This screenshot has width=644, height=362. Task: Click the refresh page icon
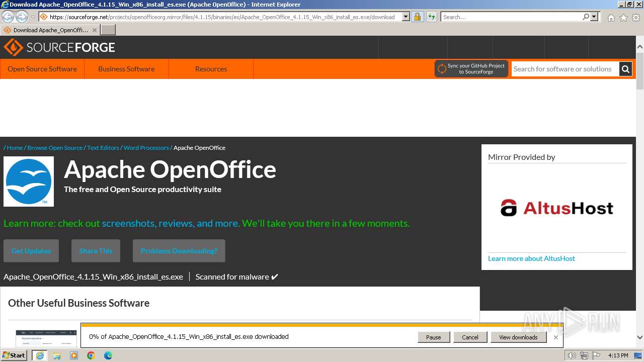(431, 17)
